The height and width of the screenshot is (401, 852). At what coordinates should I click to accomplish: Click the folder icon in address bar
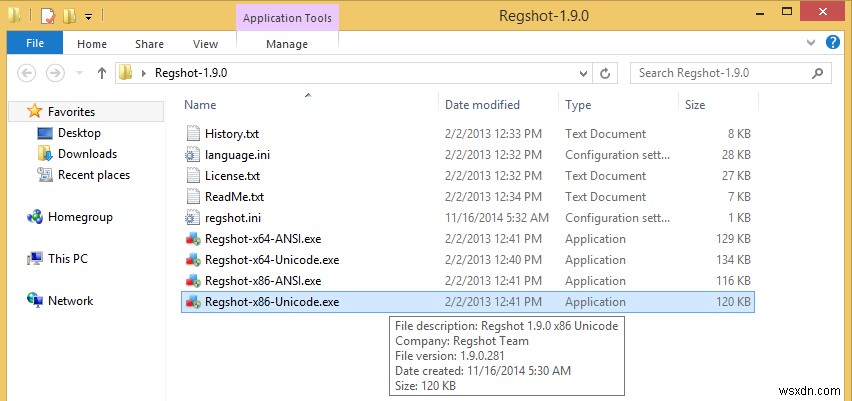pyautogui.click(x=126, y=72)
